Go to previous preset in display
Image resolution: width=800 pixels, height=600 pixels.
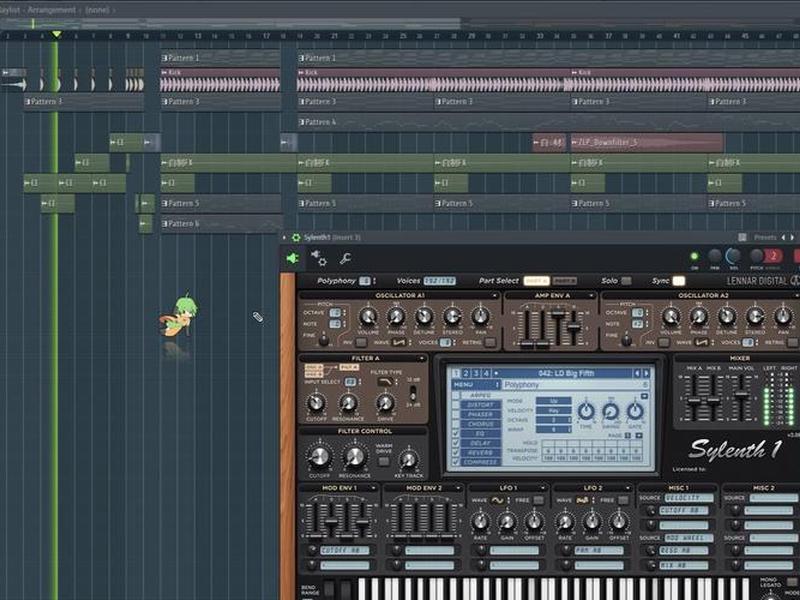[637, 373]
